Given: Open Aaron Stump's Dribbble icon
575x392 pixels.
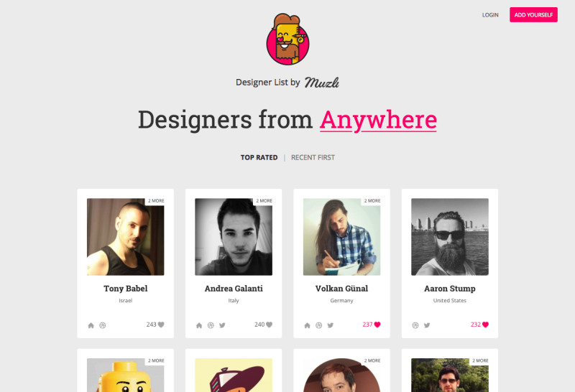Looking at the screenshot, I should click(415, 325).
